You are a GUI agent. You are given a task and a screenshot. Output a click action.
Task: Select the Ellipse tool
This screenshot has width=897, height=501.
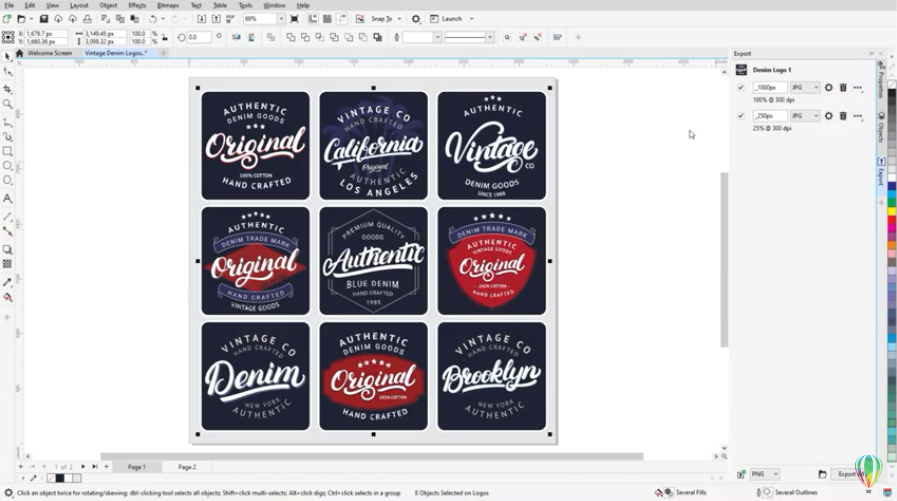point(7,166)
